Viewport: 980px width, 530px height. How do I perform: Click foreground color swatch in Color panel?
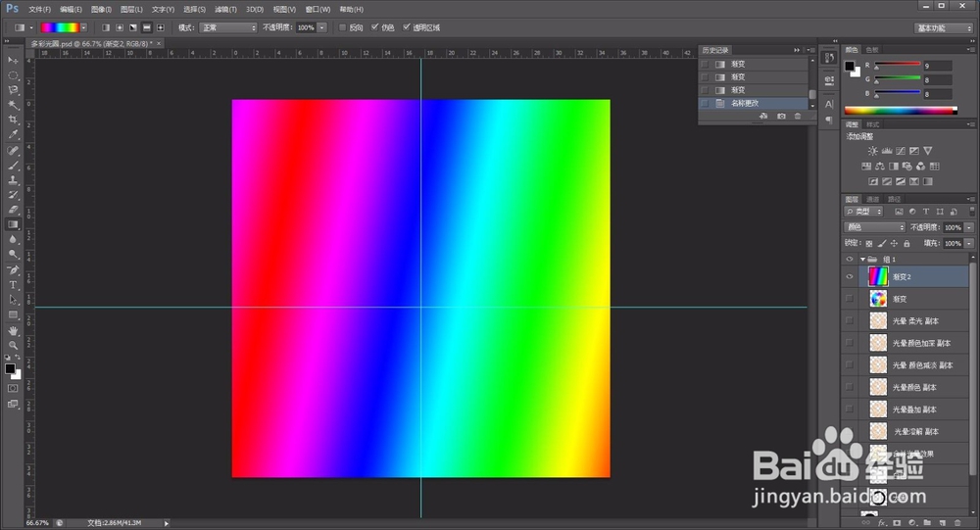click(850, 67)
